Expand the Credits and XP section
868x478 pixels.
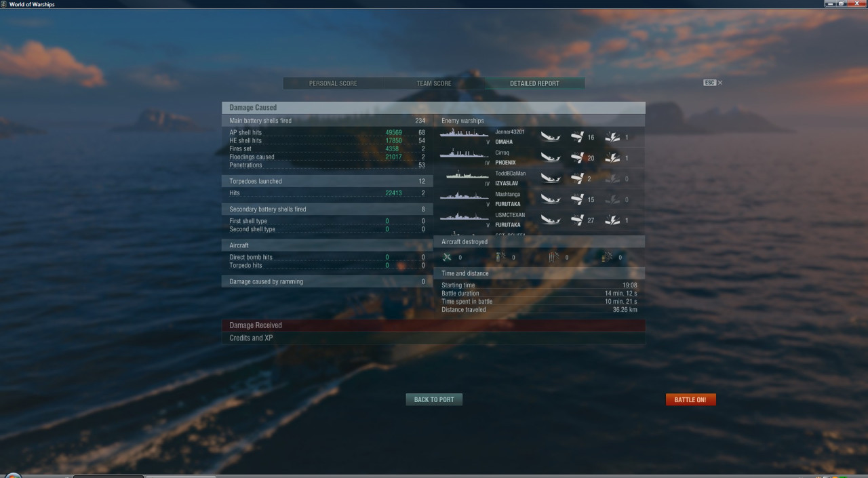433,338
